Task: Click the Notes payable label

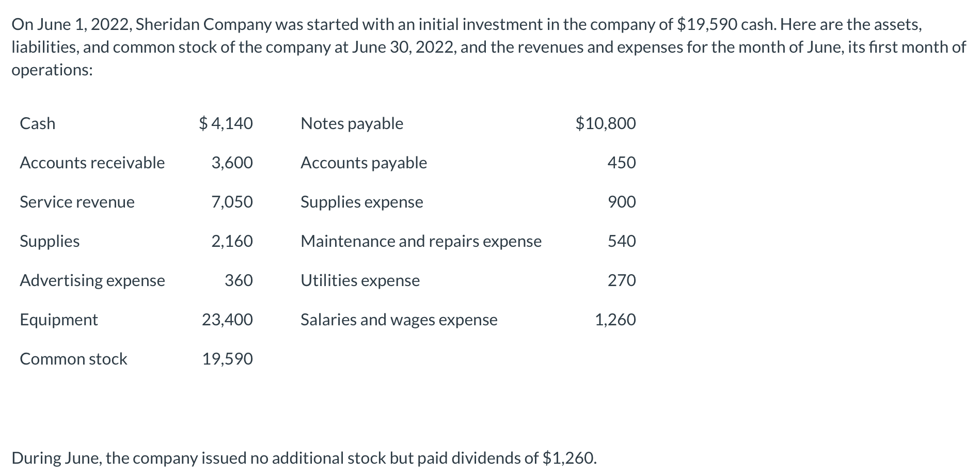Action: click(x=352, y=123)
